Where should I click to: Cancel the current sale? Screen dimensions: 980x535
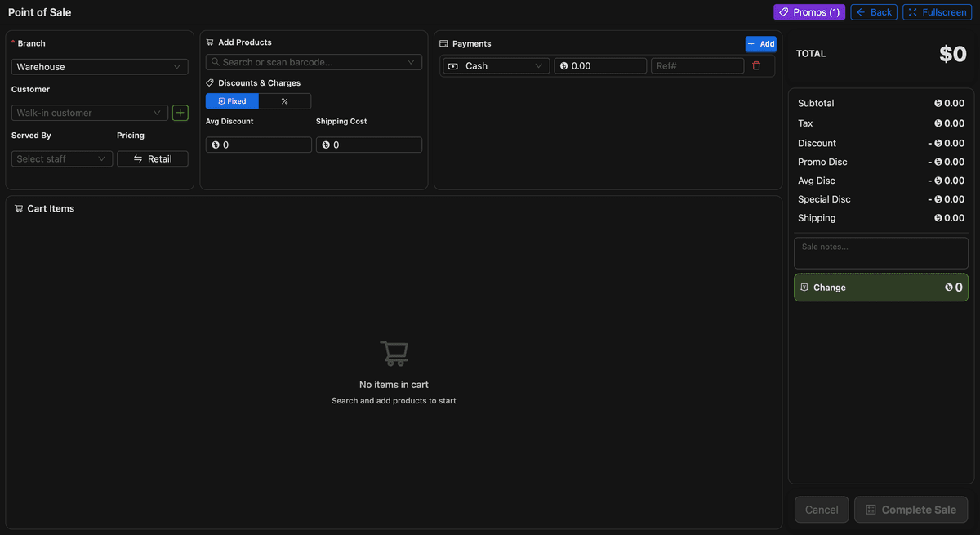[822, 510]
